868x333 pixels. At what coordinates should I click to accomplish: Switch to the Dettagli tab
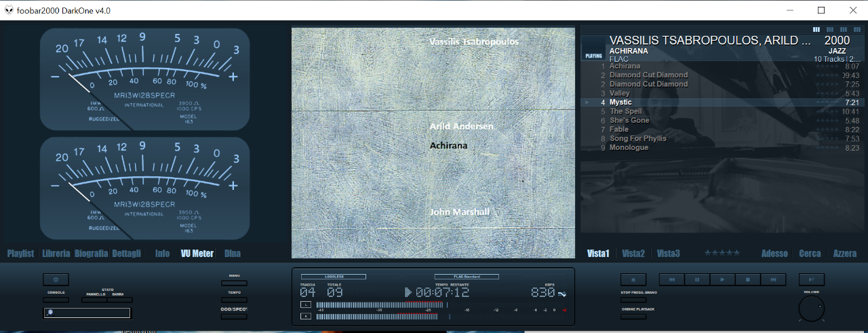pos(127,254)
